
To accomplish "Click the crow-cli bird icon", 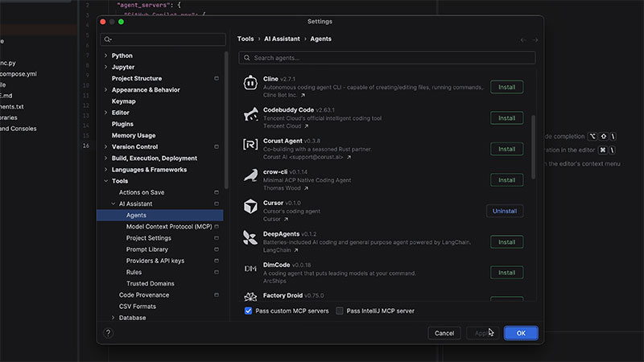I will 250,175.
